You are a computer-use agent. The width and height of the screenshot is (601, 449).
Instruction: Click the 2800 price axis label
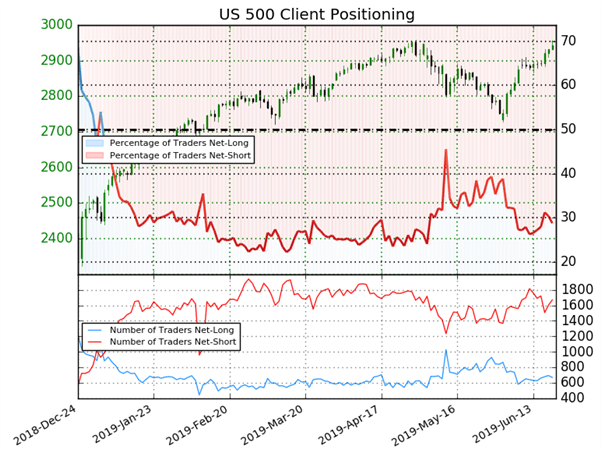tap(57, 95)
